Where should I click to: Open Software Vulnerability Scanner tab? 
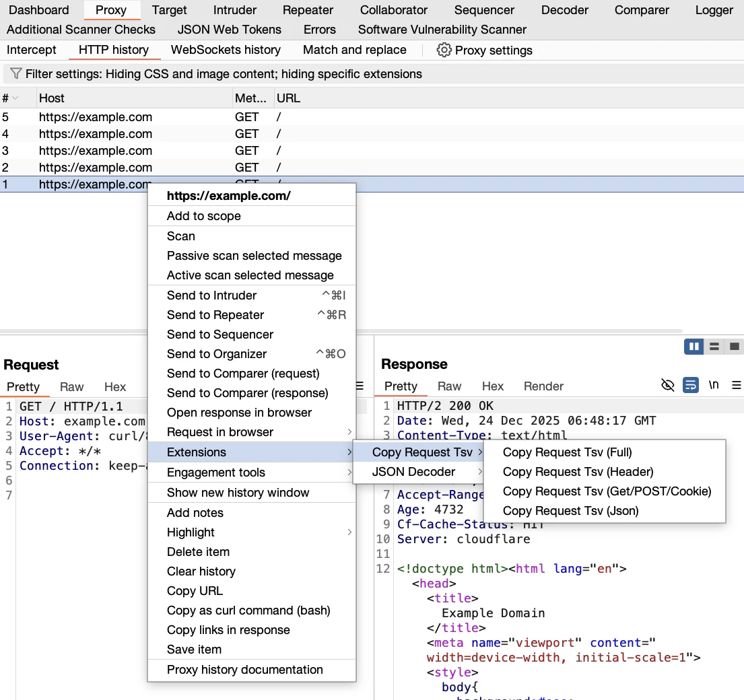[442, 30]
